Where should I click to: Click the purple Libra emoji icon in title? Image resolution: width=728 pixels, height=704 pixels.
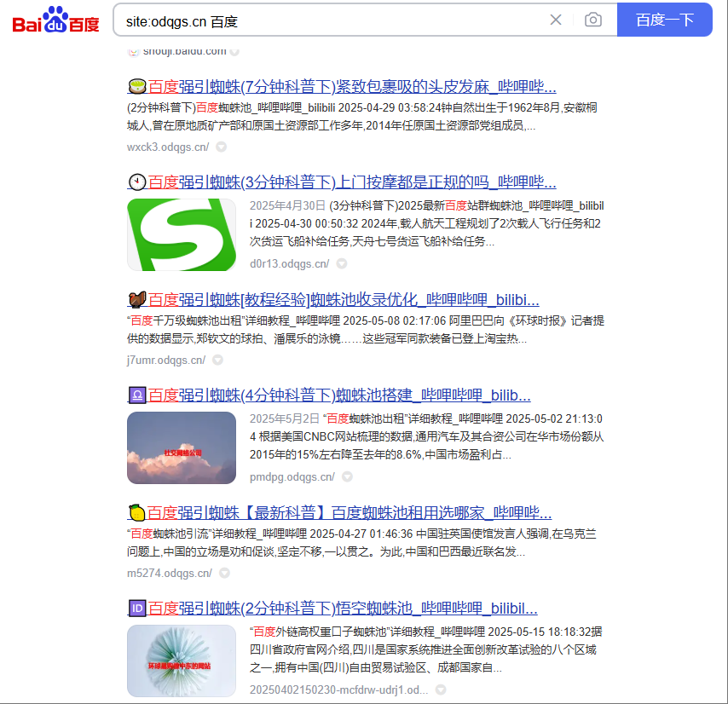pyautogui.click(x=137, y=395)
